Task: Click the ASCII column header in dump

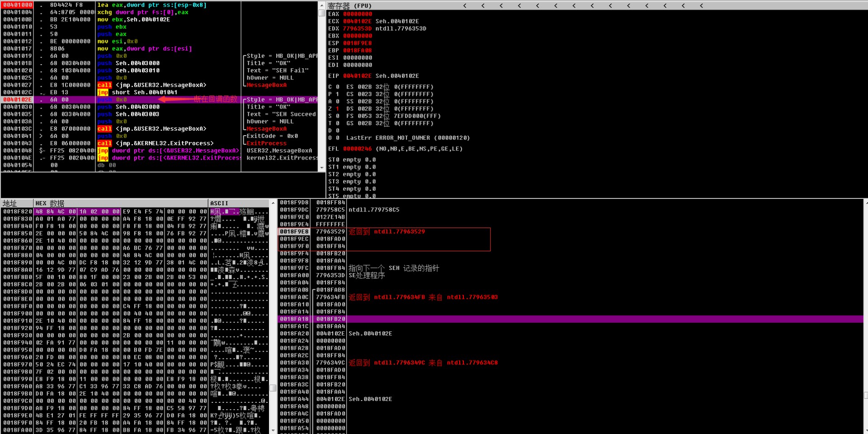Action: (x=239, y=203)
